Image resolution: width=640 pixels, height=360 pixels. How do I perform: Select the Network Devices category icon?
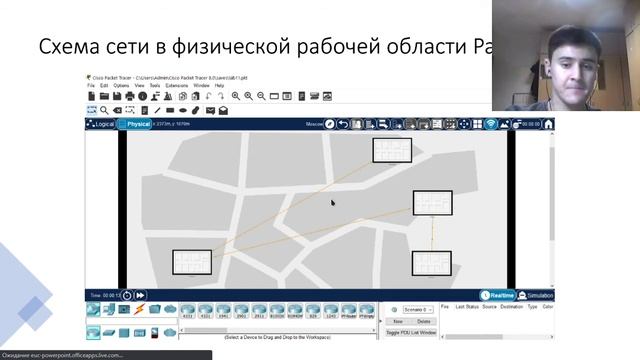(x=93, y=309)
